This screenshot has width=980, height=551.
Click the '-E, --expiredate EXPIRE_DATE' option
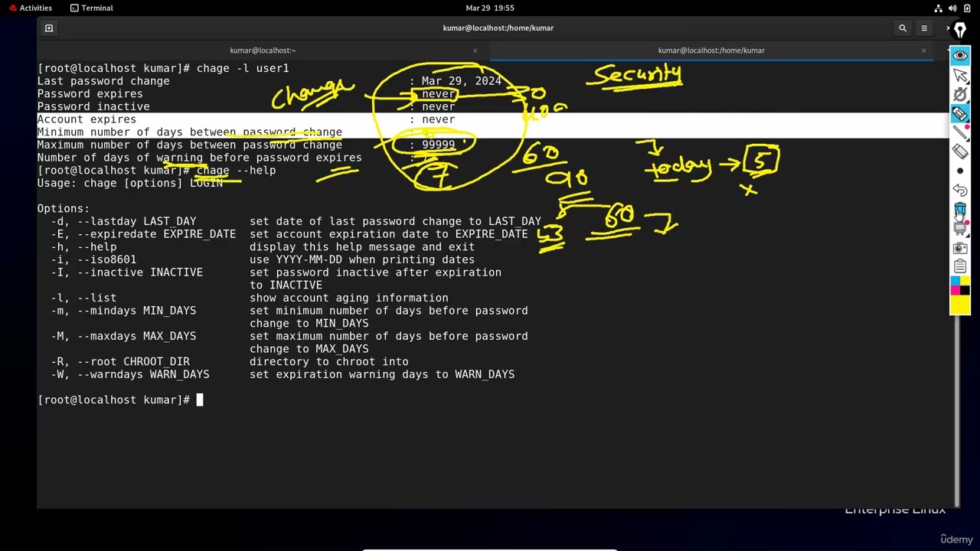tap(143, 234)
